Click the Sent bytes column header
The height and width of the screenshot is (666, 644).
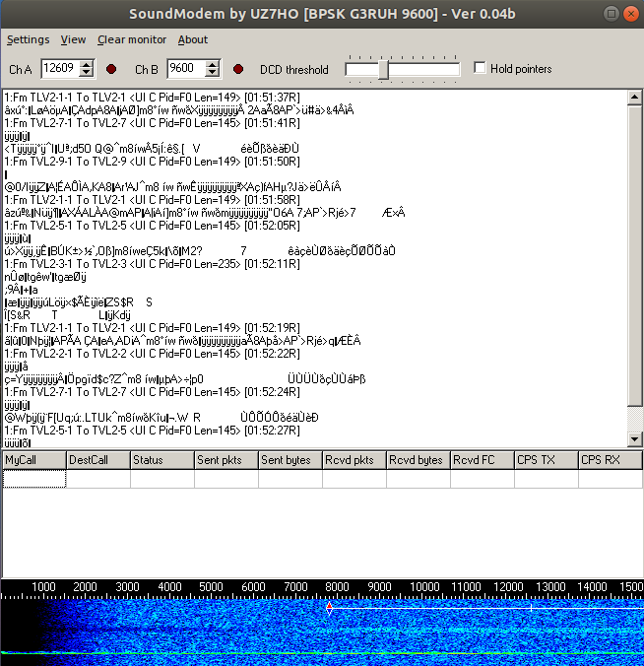tap(290, 460)
